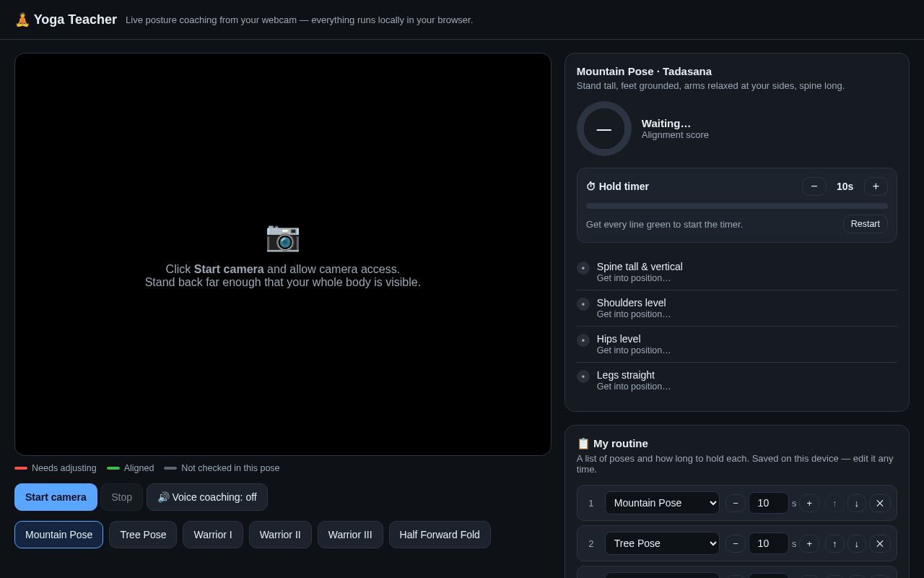The height and width of the screenshot is (578, 924).
Task: Click the My routine heading
Action: click(612, 443)
